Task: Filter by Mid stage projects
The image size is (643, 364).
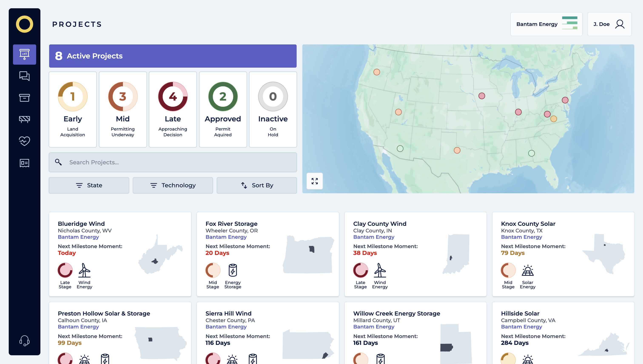Action: click(123, 109)
